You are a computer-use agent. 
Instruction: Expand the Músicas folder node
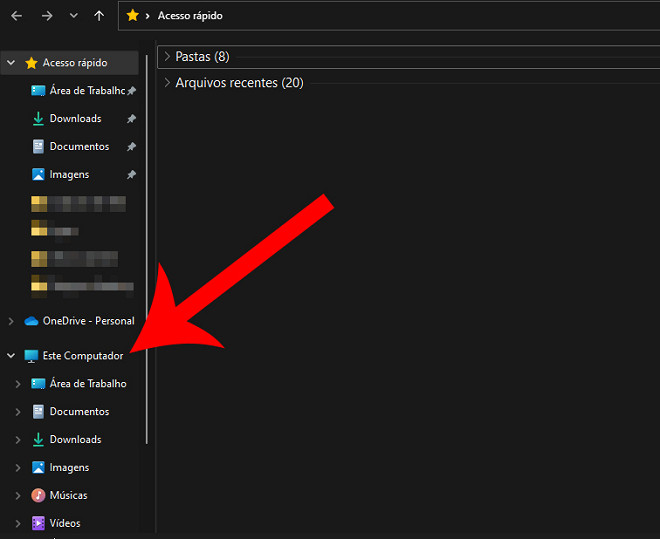pos(18,496)
